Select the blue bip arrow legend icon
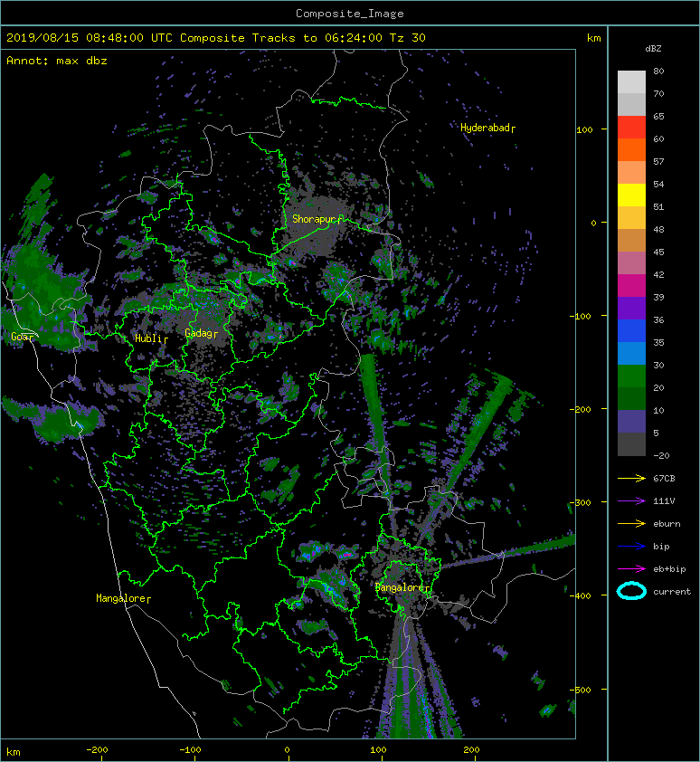The width and height of the screenshot is (700, 762). pyautogui.click(x=631, y=547)
